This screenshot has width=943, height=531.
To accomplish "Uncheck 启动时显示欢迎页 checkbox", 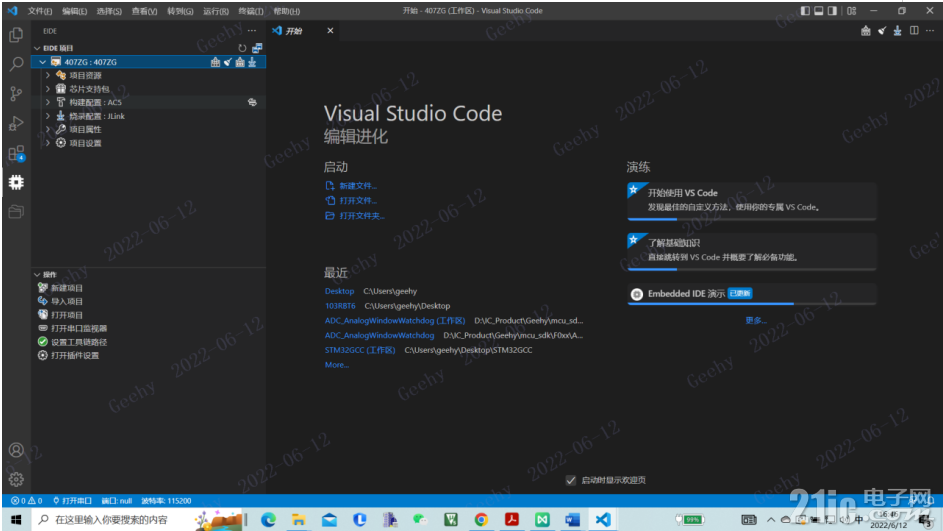I will pos(571,480).
